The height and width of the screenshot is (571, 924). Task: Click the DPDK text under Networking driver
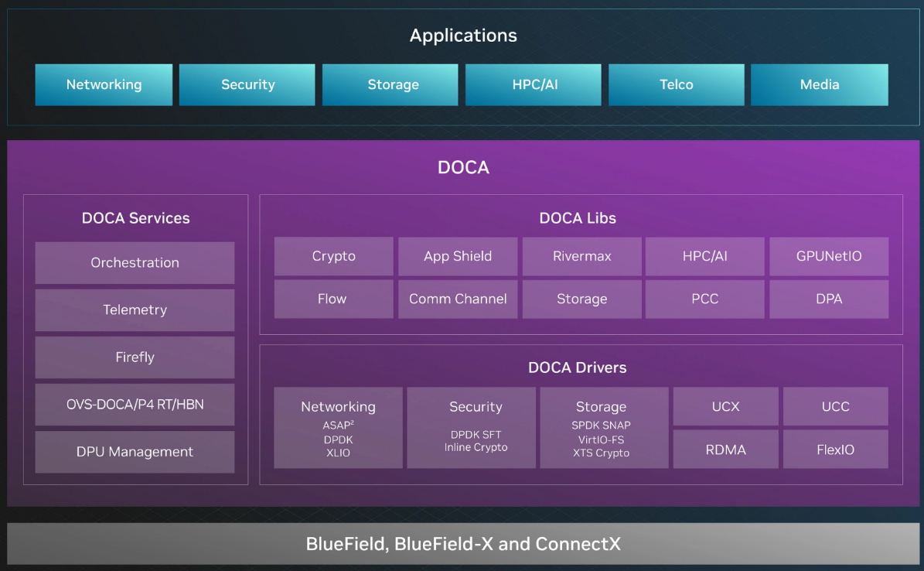338,439
